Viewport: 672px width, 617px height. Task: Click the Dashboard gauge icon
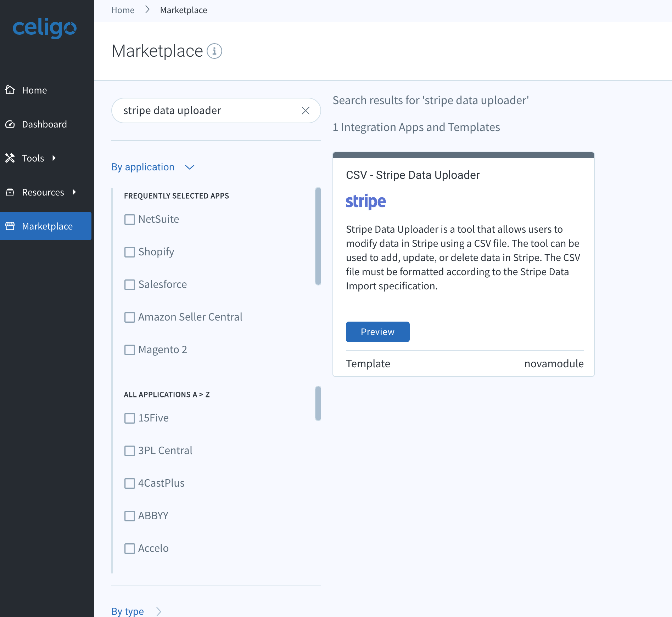10,124
